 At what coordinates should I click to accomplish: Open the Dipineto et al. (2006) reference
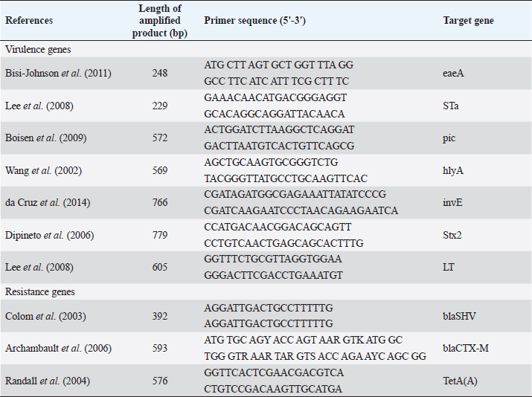coord(45,235)
